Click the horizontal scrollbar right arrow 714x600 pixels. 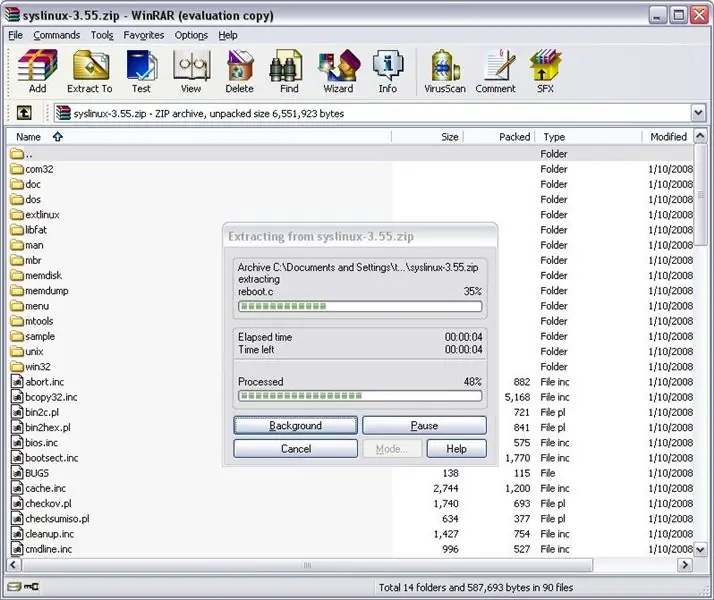[685, 565]
